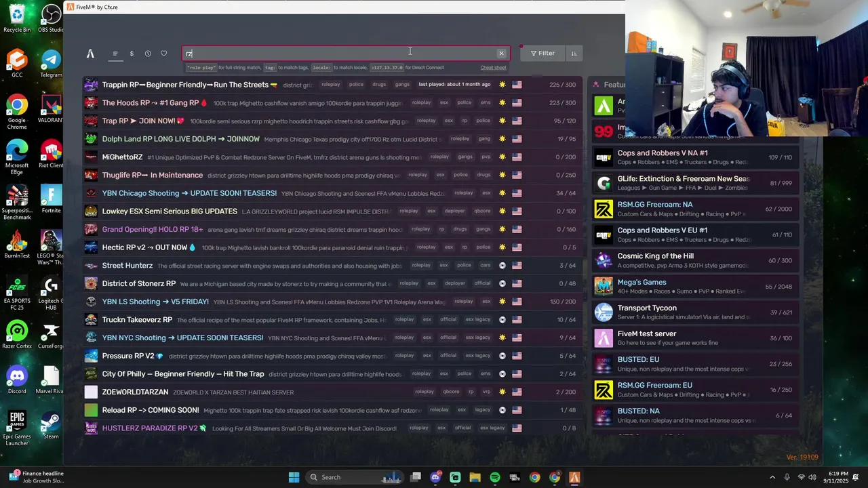This screenshot has height=488, width=868.
Task: Click the GLife server icon
Action: tap(604, 184)
